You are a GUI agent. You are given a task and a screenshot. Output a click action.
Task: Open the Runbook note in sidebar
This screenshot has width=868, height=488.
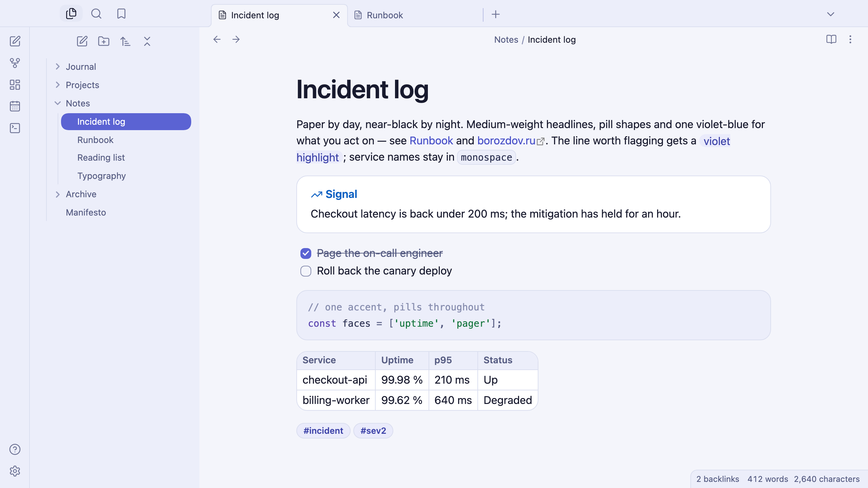tap(126, 140)
